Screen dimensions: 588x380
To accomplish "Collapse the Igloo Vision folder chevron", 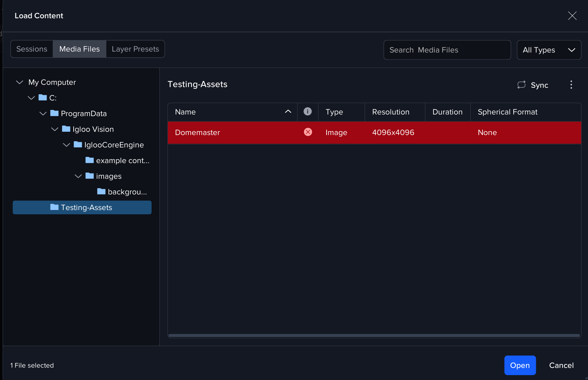I will tap(55, 129).
